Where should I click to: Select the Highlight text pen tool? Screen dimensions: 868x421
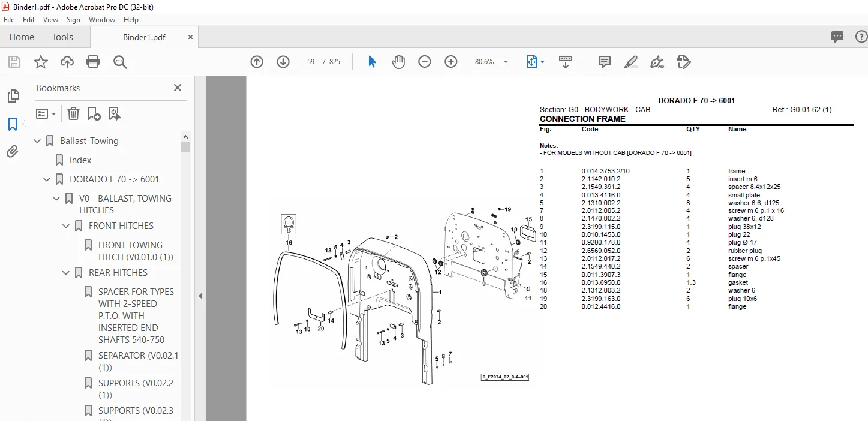click(630, 62)
